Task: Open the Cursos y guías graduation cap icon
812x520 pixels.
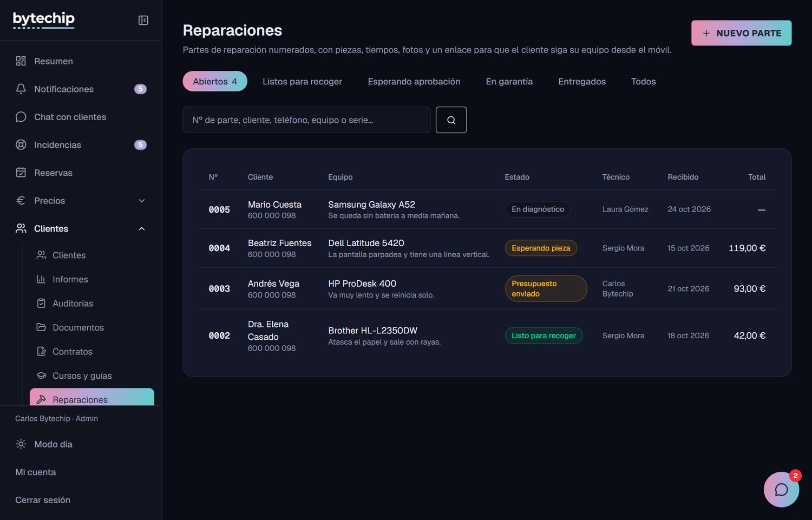Action: point(41,376)
